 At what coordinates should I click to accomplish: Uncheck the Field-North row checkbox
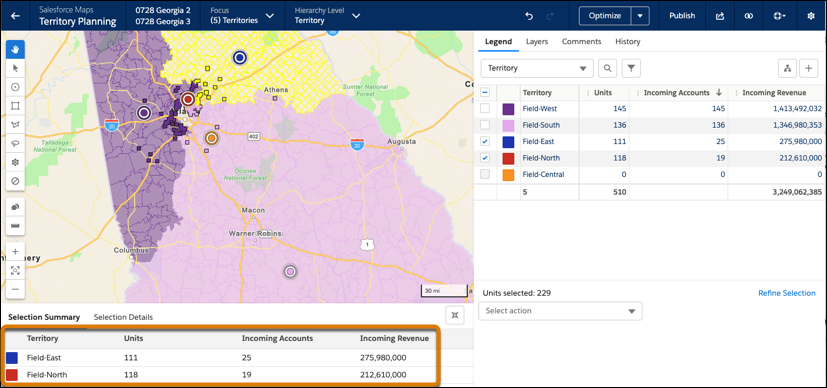(x=485, y=158)
